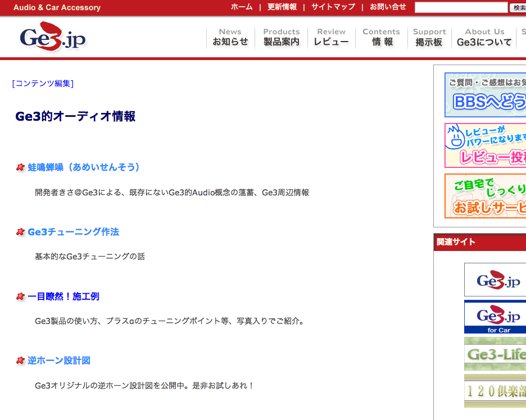Image resolution: width=526 pixels, height=420 pixels.
Task: Click the 120倶楽部 banner
Action: pyautogui.click(x=495, y=391)
